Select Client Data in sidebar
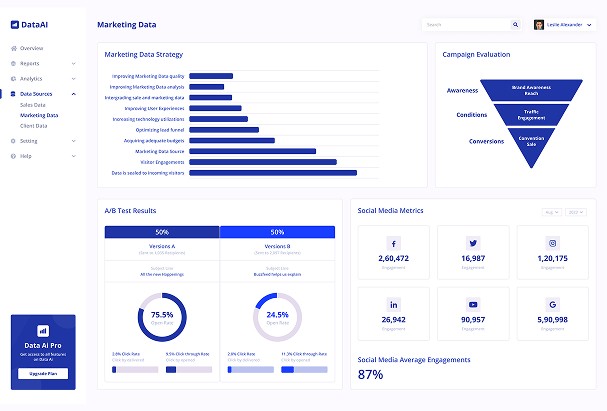This screenshot has width=607, height=411. point(34,126)
